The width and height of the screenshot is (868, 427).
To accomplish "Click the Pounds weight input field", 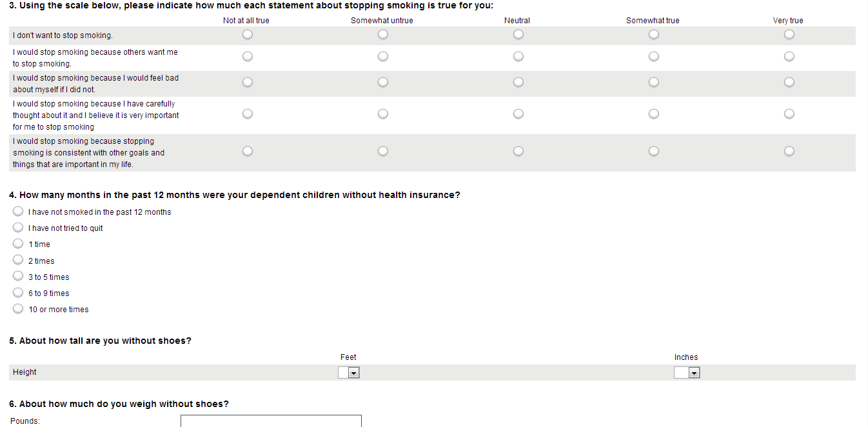I will 271,421.
